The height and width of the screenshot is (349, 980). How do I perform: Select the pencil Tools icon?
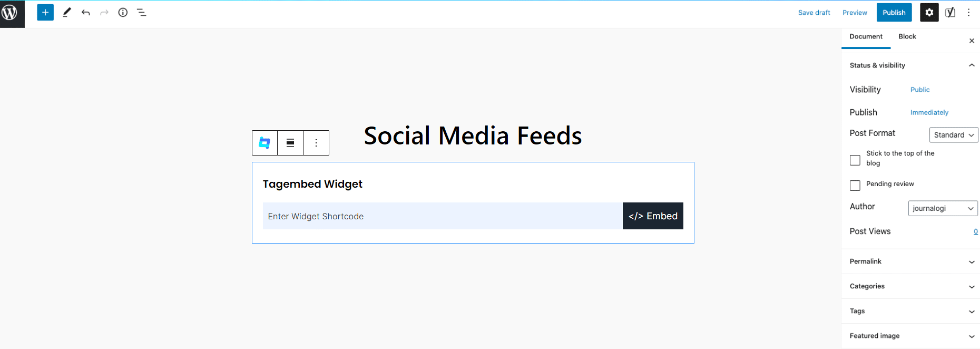[x=66, y=13]
